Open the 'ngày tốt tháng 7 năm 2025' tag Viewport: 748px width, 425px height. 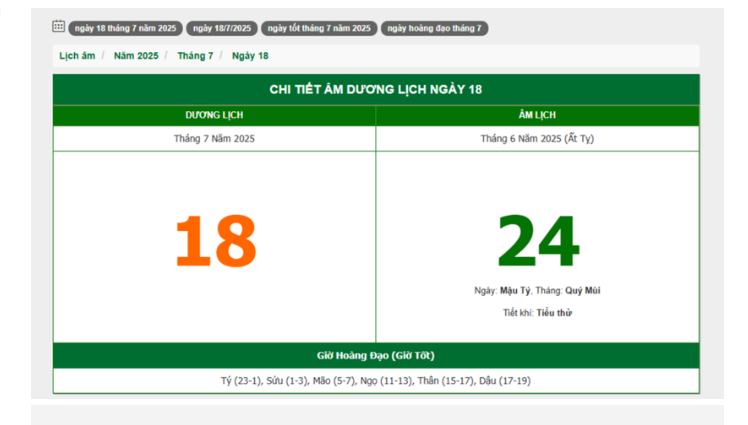[319, 28]
